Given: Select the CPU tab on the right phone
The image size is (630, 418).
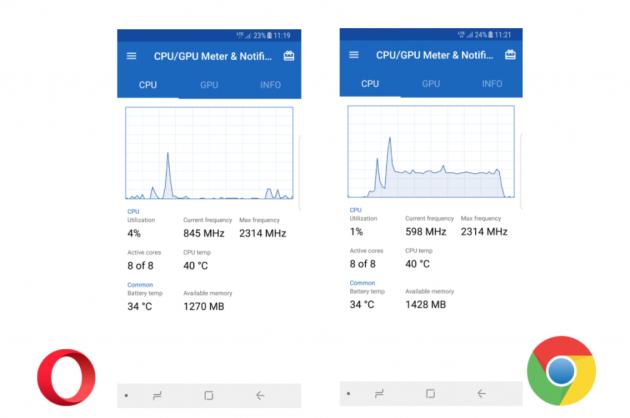Looking at the screenshot, I should tap(370, 84).
